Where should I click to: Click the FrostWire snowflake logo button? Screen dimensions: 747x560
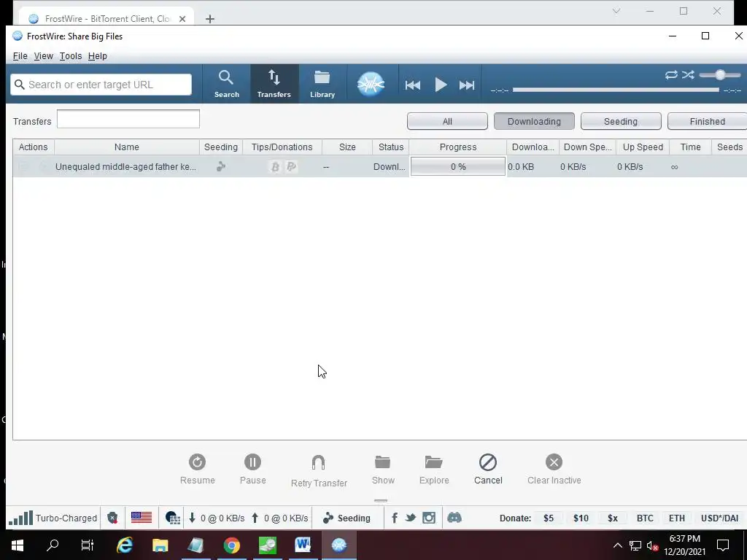click(371, 85)
